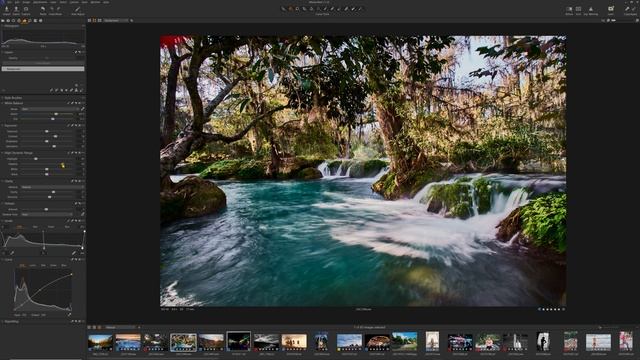Screen dimensions: 640x360
Task: Select the Background layer row
Action: (43, 69)
